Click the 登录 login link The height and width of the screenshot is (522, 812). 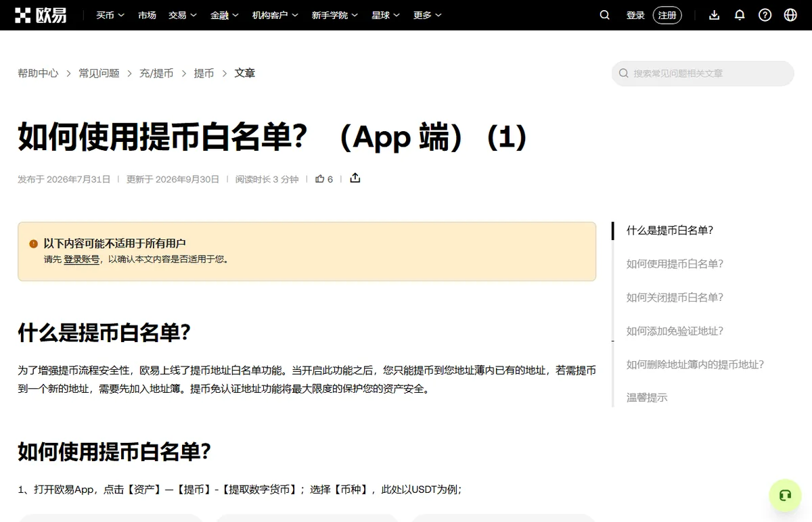click(x=635, y=15)
